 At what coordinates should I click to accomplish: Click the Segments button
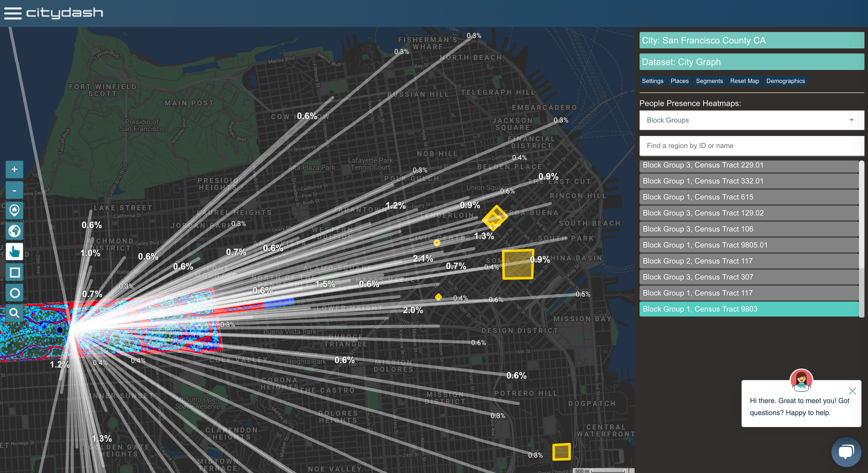pos(709,81)
